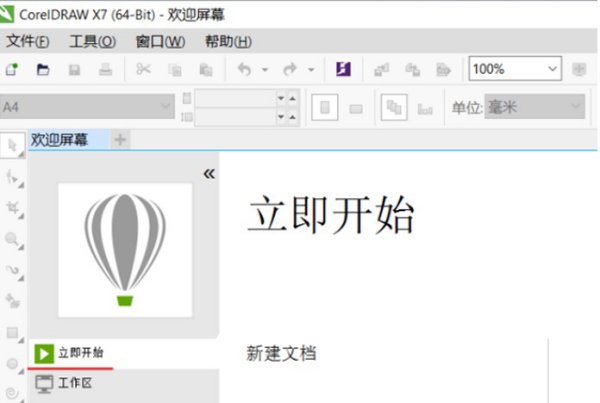Click the CorelDRAW balloon logo thumbnail

coord(125,250)
